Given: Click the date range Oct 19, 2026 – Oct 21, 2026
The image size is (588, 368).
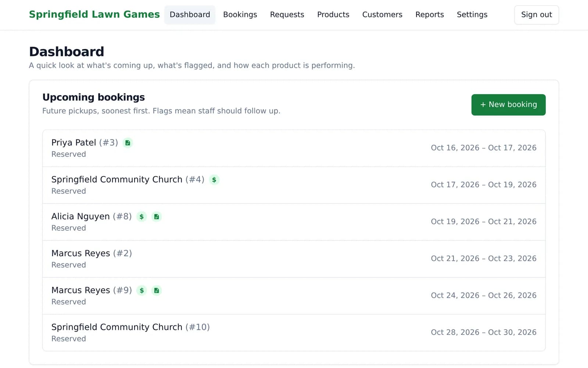Looking at the screenshot, I should pyautogui.click(x=484, y=222).
